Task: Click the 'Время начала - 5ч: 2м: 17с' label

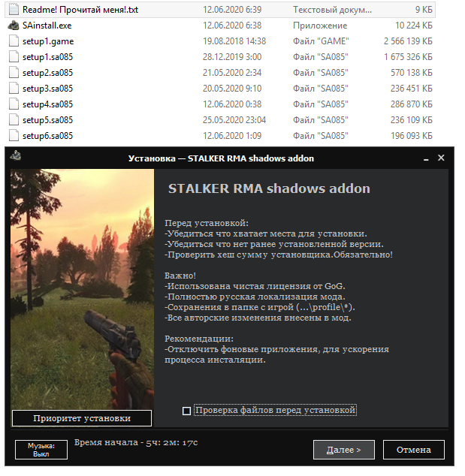Action: pyautogui.click(x=136, y=443)
